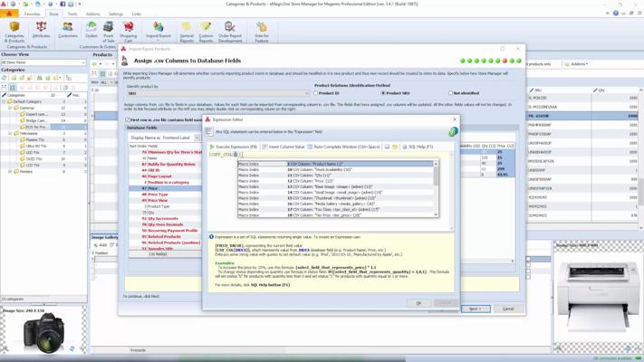This screenshot has height=362, width=644.
Task: Click the red wizard step indicator dot
Action: click(505, 61)
